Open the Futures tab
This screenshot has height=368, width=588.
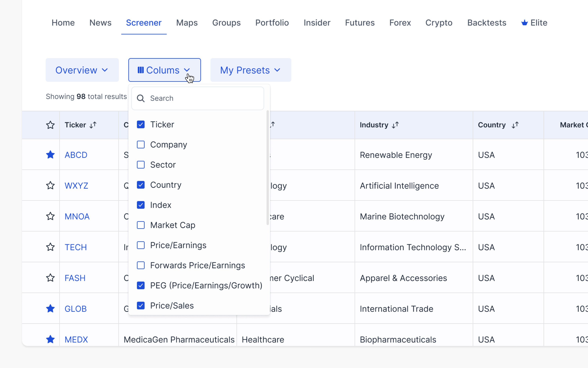point(360,23)
